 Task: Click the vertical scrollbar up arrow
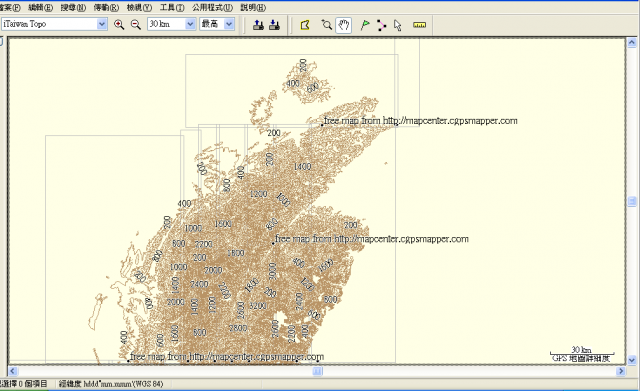tap(631, 42)
